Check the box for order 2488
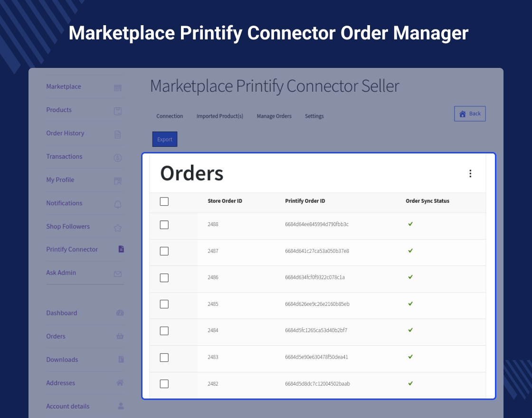 [x=164, y=225]
